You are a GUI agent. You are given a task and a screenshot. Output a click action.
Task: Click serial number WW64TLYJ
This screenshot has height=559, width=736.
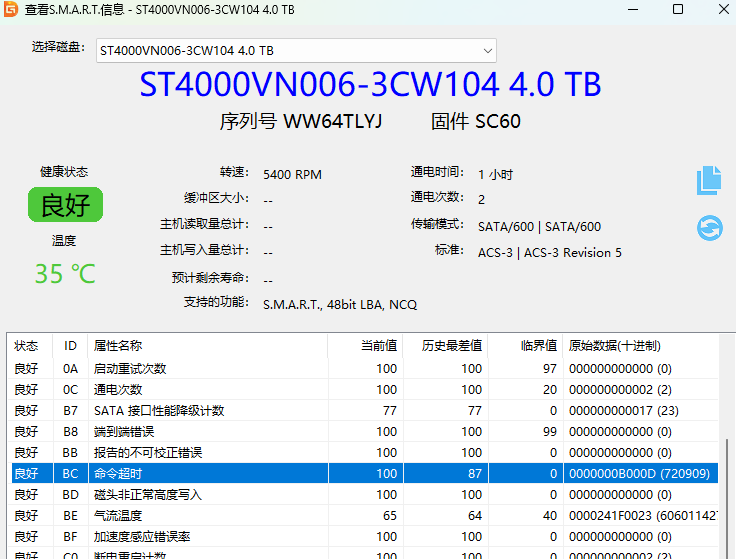click(332, 121)
